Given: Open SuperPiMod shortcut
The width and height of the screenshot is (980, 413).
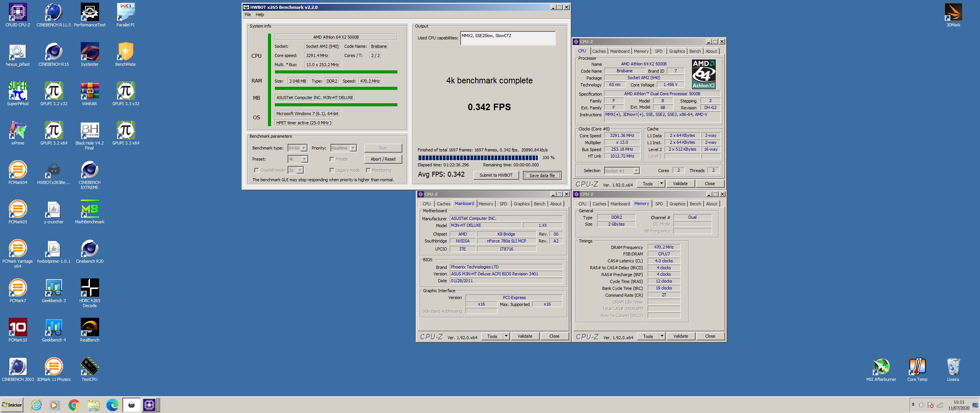Looking at the screenshot, I should [18, 94].
